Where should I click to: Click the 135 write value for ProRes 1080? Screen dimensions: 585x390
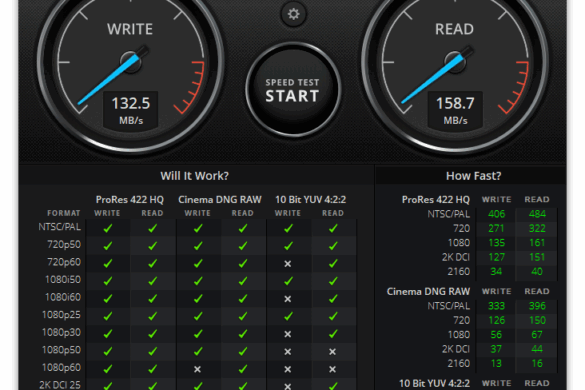pos(496,243)
